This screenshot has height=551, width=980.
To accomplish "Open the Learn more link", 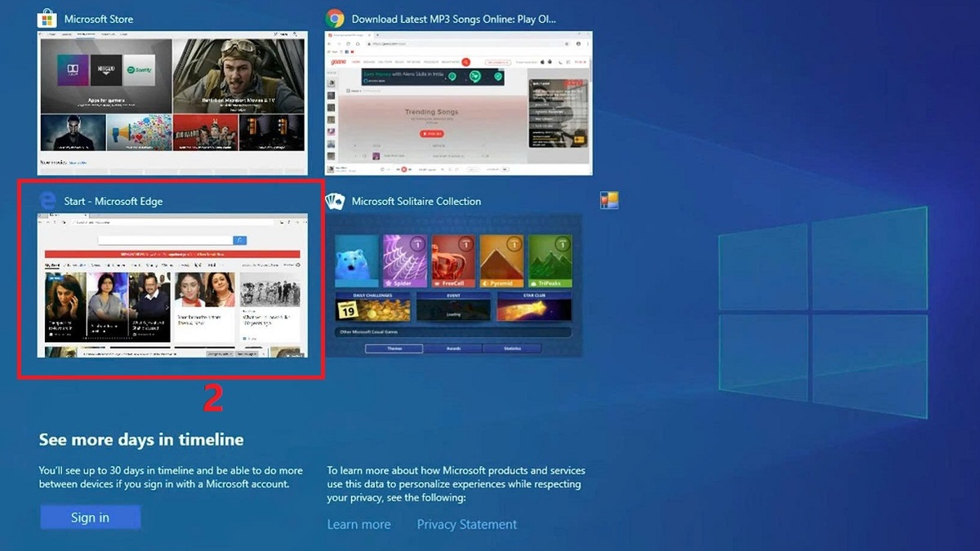I will pos(359,524).
